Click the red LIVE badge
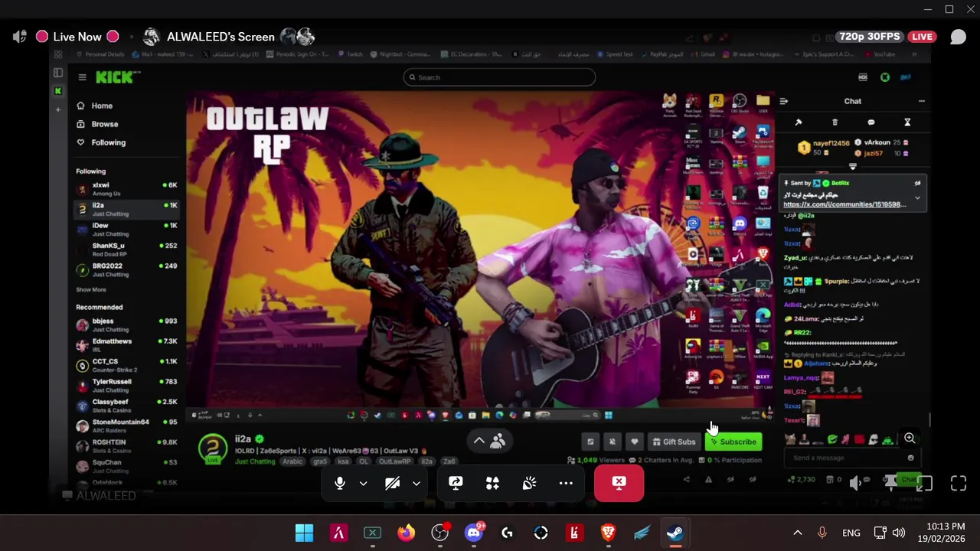Image resolution: width=980 pixels, height=551 pixels. coord(922,37)
